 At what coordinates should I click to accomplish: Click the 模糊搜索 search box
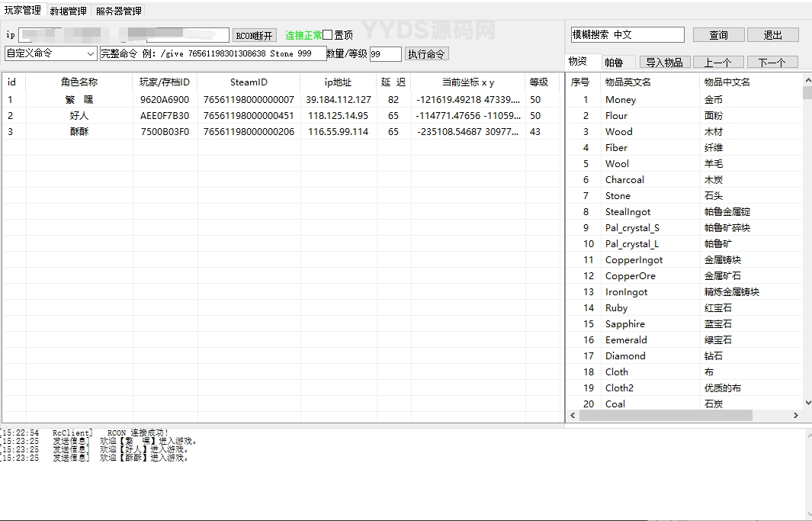pyautogui.click(x=627, y=35)
